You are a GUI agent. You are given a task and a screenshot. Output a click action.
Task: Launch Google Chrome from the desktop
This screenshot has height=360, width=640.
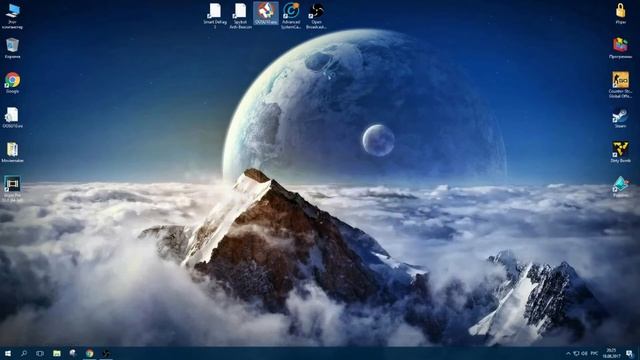[12, 83]
